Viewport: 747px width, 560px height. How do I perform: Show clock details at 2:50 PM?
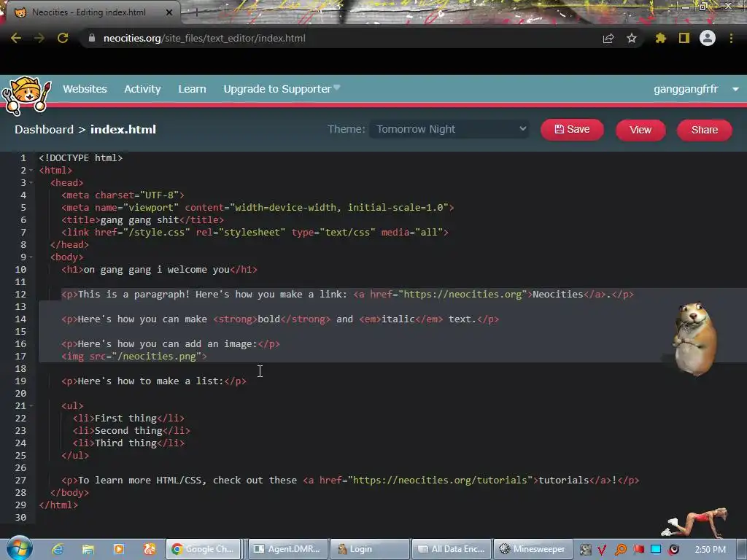coord(711,550)
